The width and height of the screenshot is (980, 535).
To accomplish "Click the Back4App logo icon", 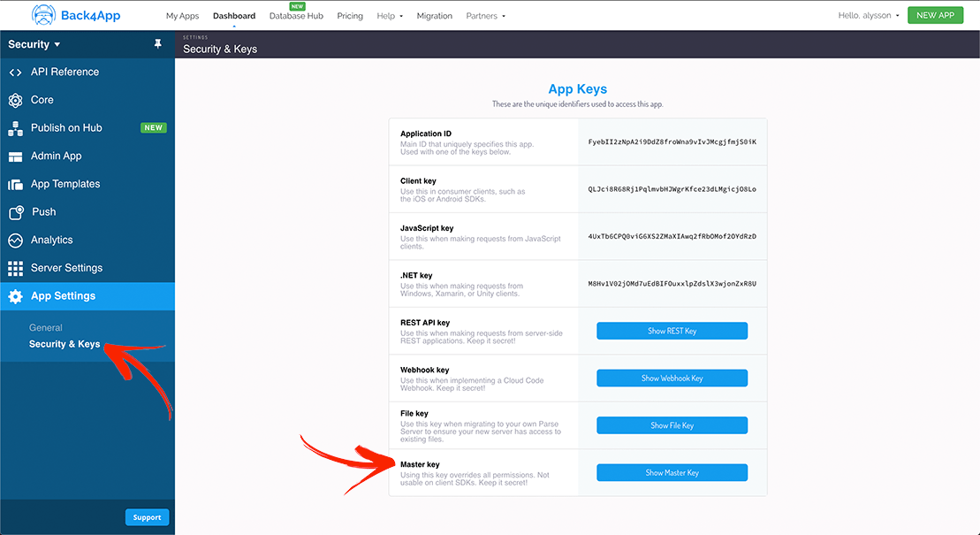I will [43, 15].
